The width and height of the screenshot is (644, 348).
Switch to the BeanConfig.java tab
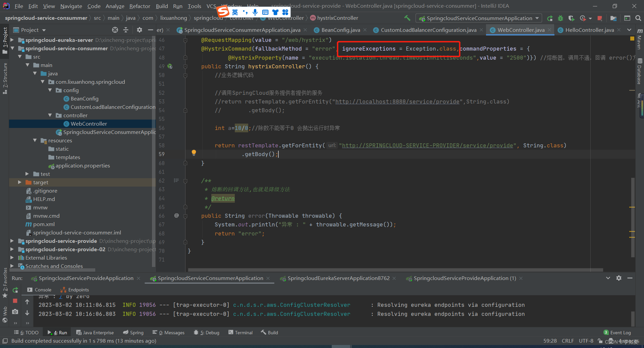(340, 30)
